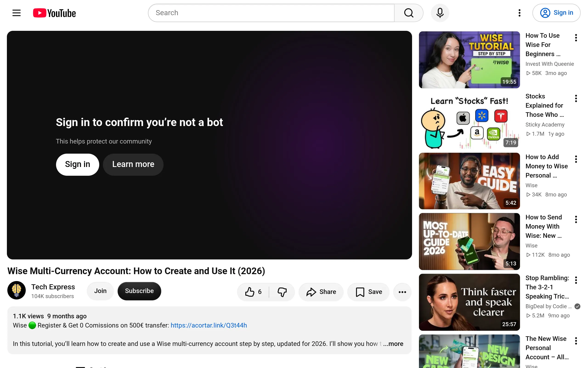Viewport: 588px width, 368px height.
Task: Click Invest With Queenie channel name
Action: (550, 64)
